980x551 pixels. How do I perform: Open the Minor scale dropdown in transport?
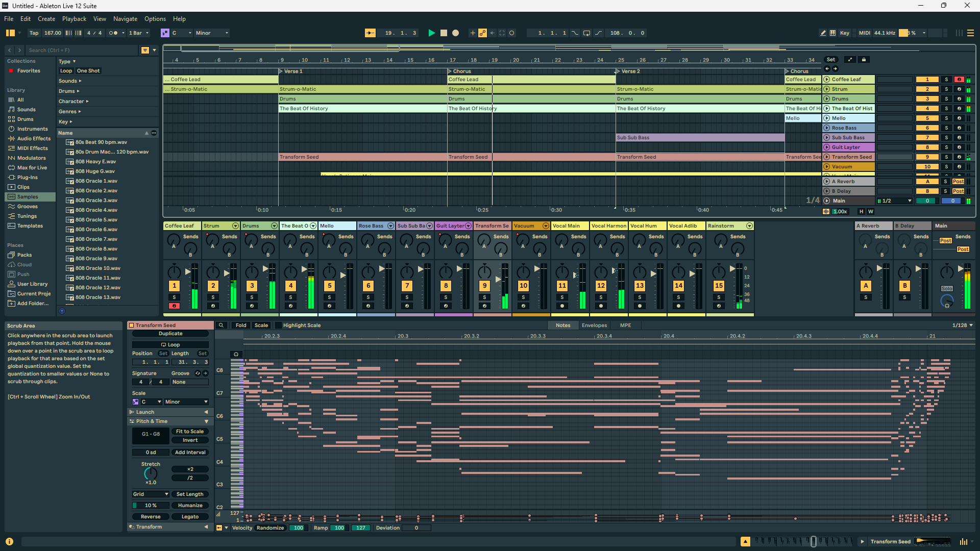coord(211,33)
